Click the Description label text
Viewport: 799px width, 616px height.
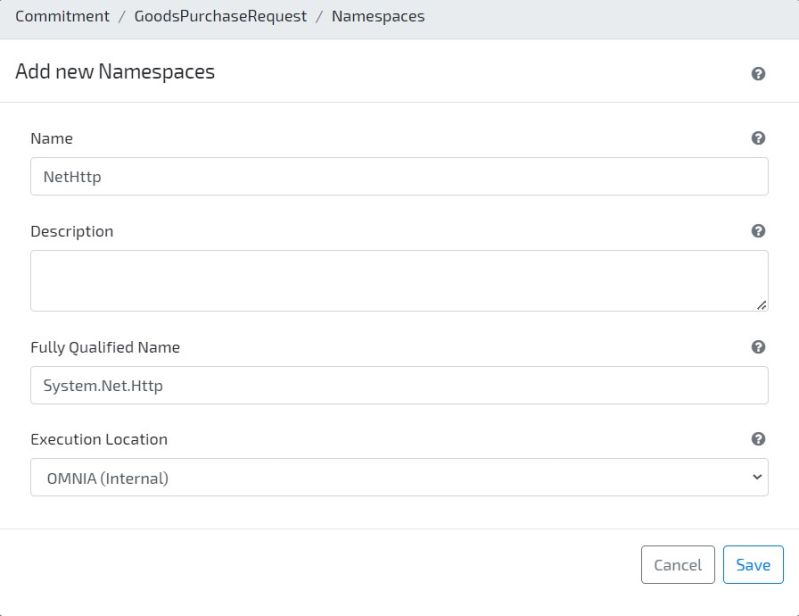[72, 231]
